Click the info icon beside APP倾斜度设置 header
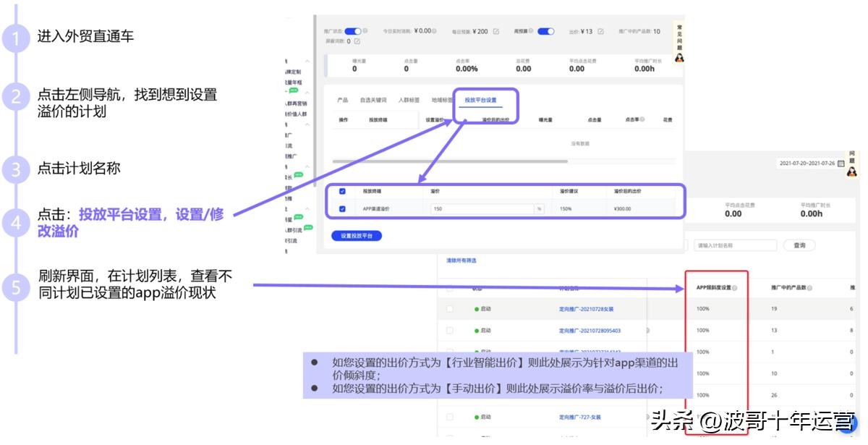868x445 pixels. pos(734,287)
